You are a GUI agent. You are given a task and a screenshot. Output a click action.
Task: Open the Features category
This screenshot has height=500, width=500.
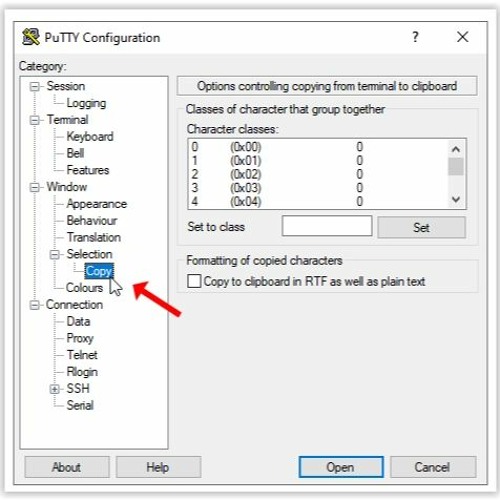tap(88, 170)
